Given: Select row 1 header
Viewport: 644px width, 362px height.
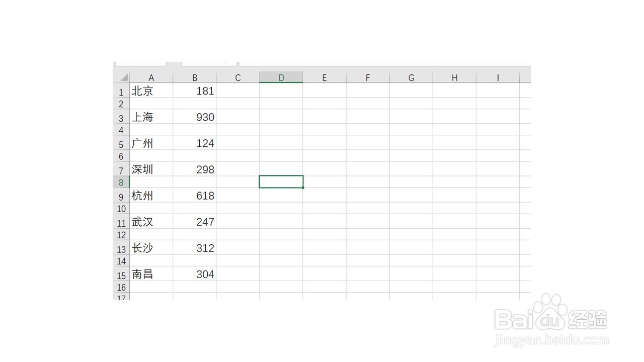Looking at the screenshot, I should (x=121, y=90).
